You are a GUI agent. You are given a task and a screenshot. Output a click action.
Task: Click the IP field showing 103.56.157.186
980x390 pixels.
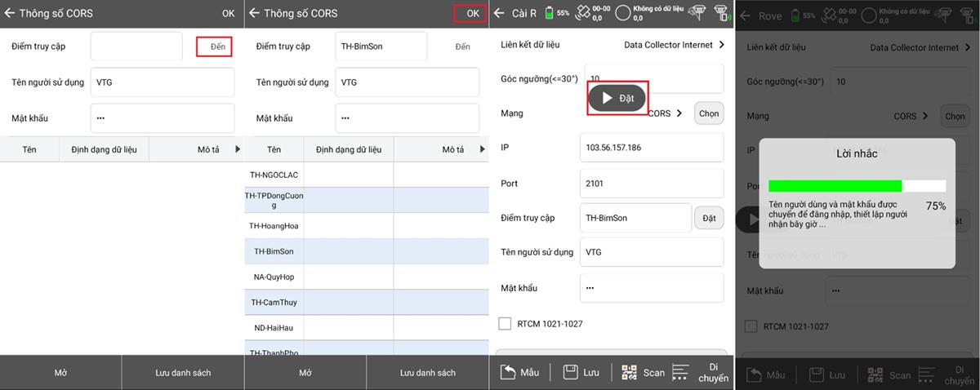pyautogui.click(x=651, y=148)
